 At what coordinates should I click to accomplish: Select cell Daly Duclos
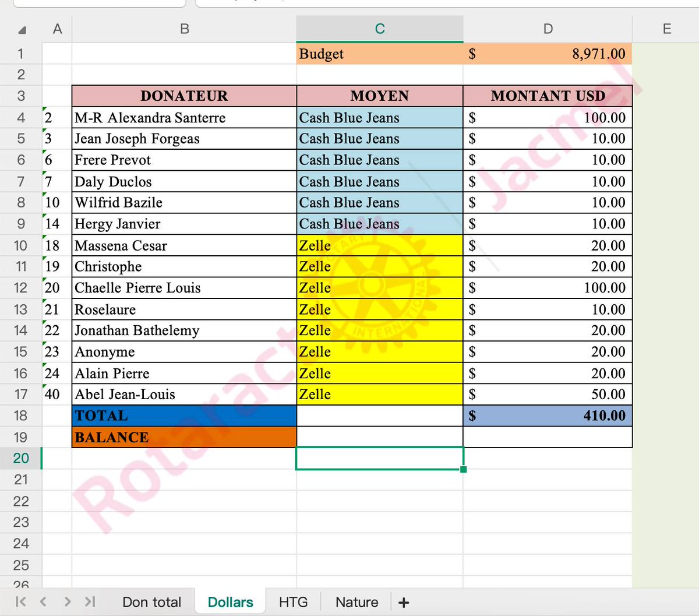(x=184, y=181)
